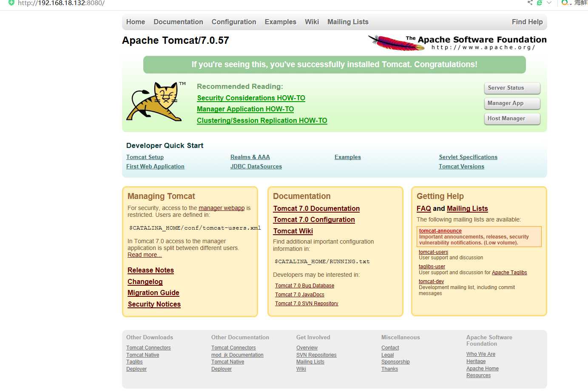This screenshot has width=588, height=392.
Task: Open the Tomcat Wiki link
Action: click(x=293, y=231)
